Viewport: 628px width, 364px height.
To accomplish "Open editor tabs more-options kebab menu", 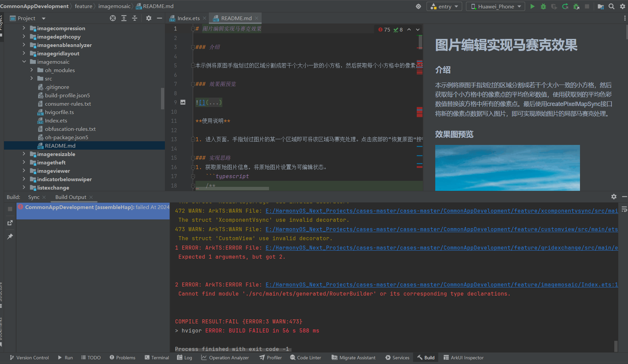I will tap(625, 18).
